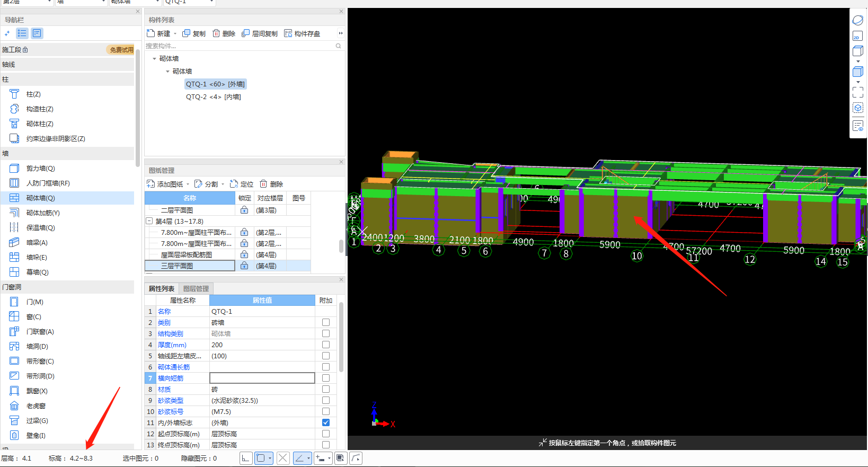
Task: Collapse the nested 砌体墙 tree node
Action: click(168, 72)
